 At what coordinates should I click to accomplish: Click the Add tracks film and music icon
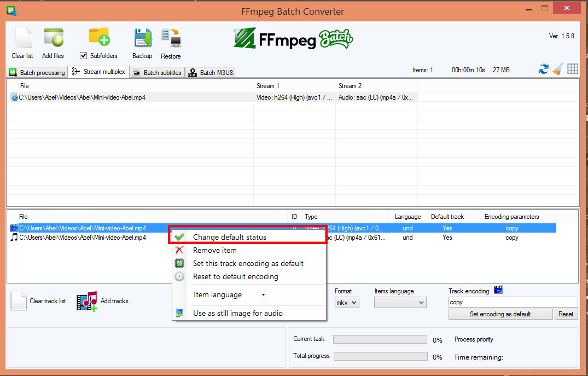[87, 302]
